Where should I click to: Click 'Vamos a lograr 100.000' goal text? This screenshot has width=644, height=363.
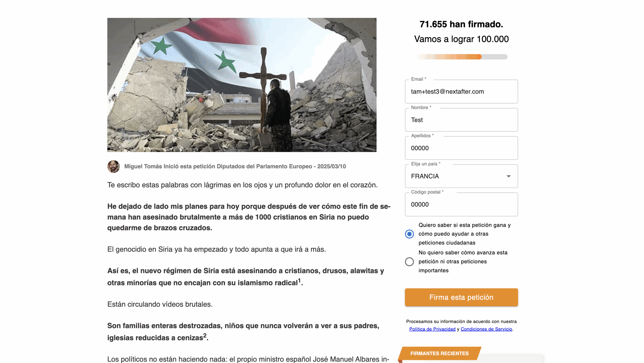[x=461, y=39]
